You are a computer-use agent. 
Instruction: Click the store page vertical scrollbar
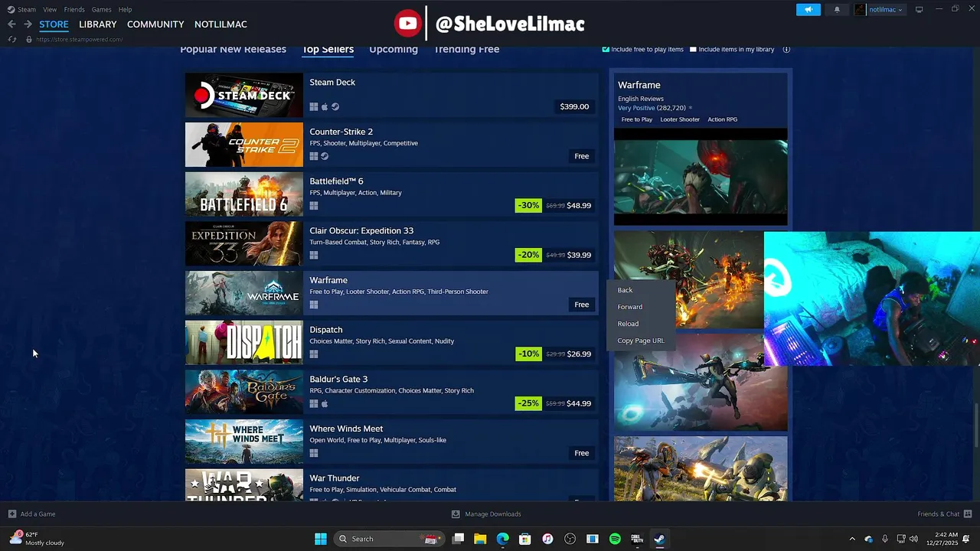[975, 424]
